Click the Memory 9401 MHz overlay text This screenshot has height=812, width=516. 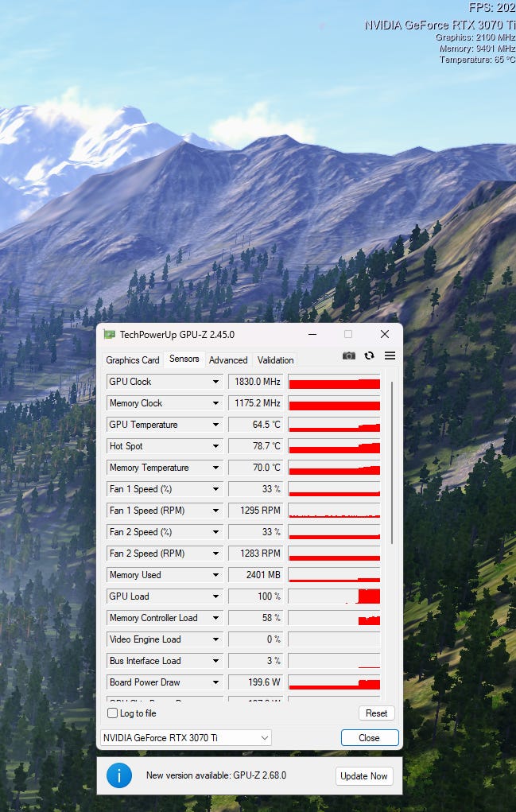point(477,49)
